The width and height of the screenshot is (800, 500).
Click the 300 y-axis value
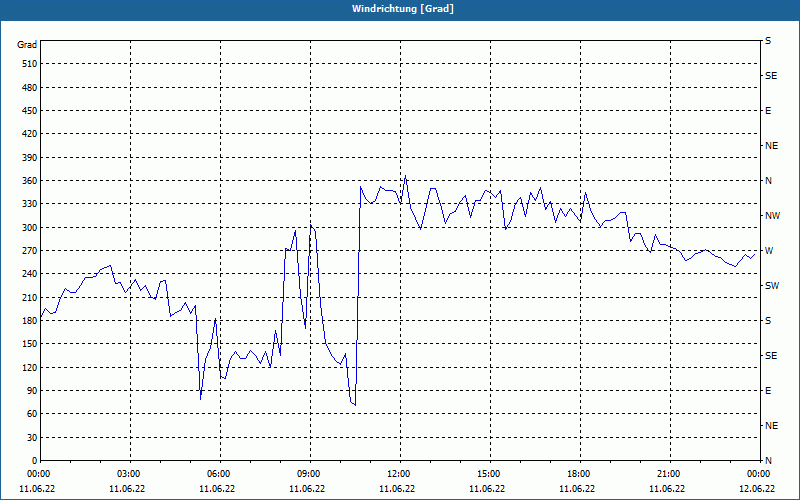[x=30, y=228]
